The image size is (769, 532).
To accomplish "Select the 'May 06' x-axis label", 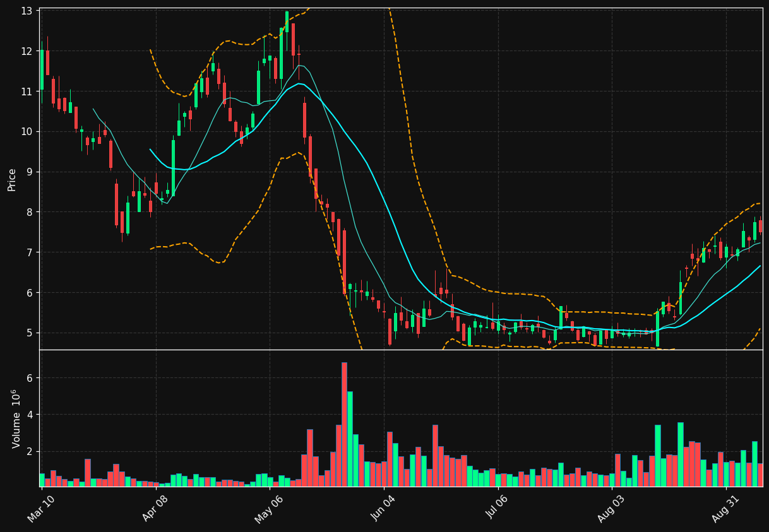I will click(x=268, y=509).
